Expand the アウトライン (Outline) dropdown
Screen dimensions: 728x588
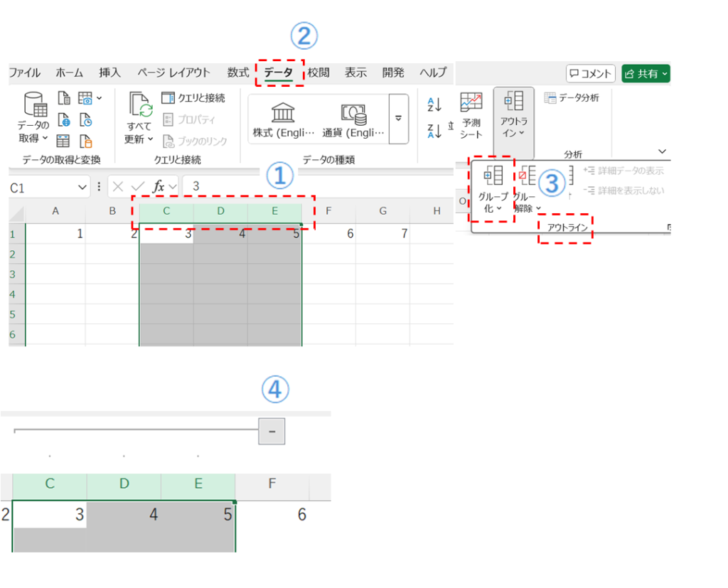pyautogui.click(x=513, y=114)
